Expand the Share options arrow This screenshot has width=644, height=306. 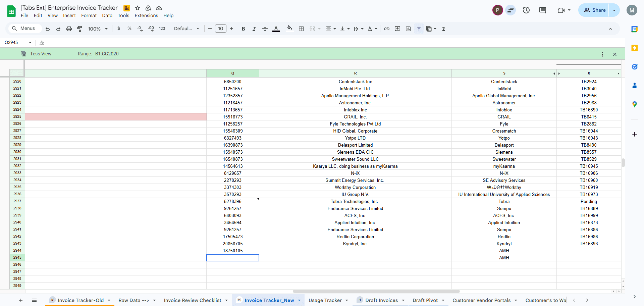pyautogui.click(x=614, y=10)
